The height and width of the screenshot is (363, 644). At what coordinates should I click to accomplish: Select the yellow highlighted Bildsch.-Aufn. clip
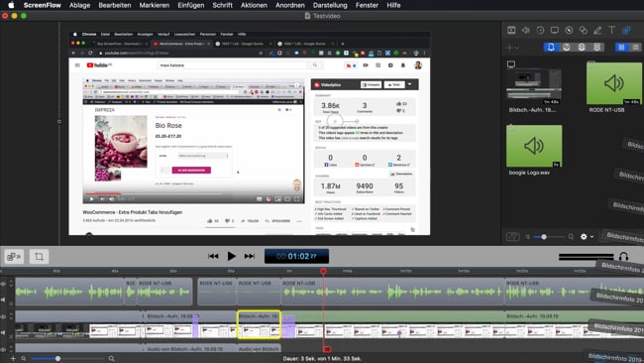pos(260,324)
